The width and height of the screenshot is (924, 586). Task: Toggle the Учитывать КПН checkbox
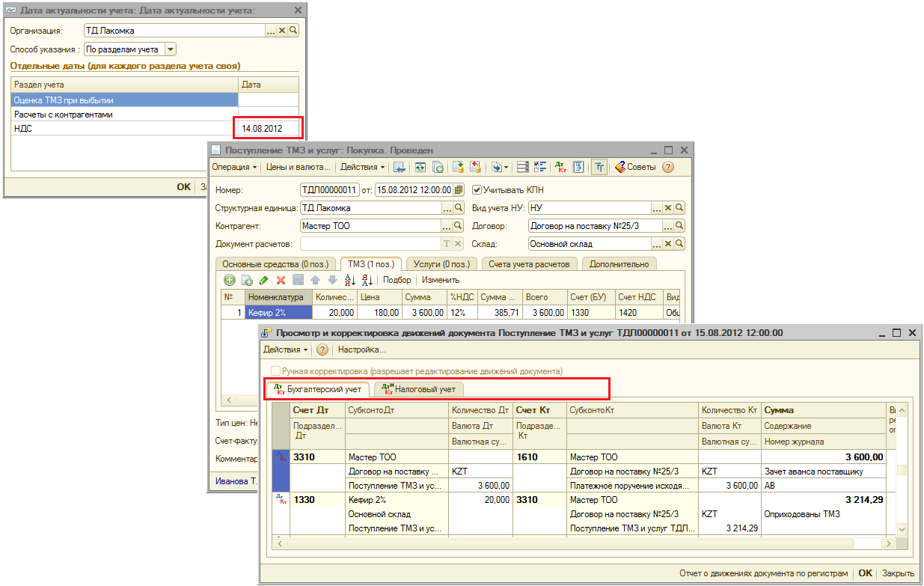coord(477,190)
